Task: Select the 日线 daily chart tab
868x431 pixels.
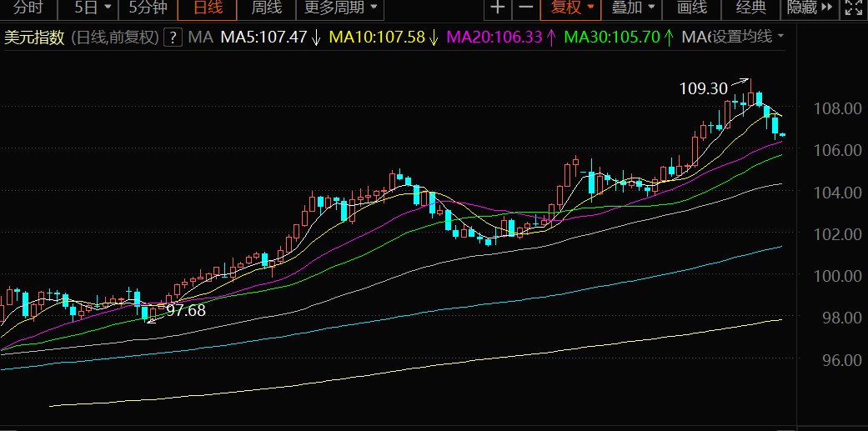Action: pyautogui.click(x=208, y=8)
